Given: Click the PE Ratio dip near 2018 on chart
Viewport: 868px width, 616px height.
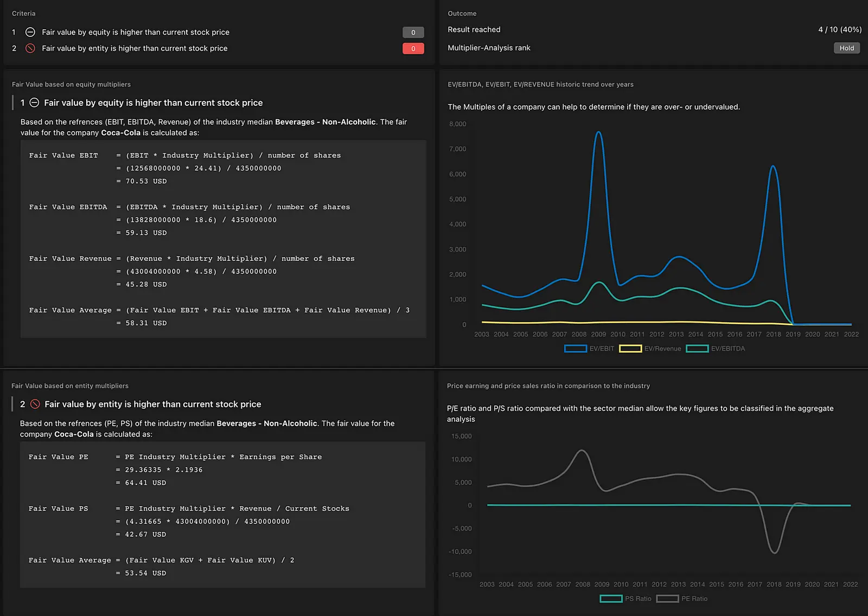Looking at the screenshot, I should (x=774, y=552).
